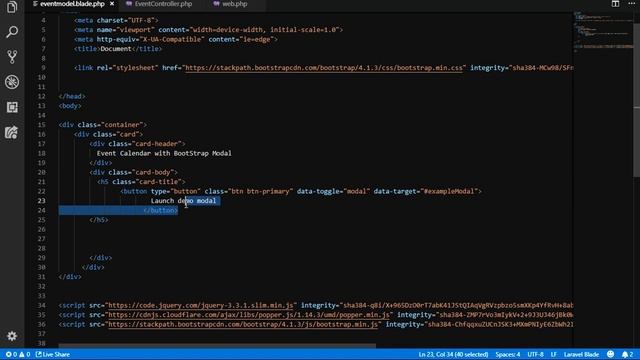Click the rel="stylesheet" attribute
Image resolution: width=640 pixels, height=360 pixels.
(127, 68)
